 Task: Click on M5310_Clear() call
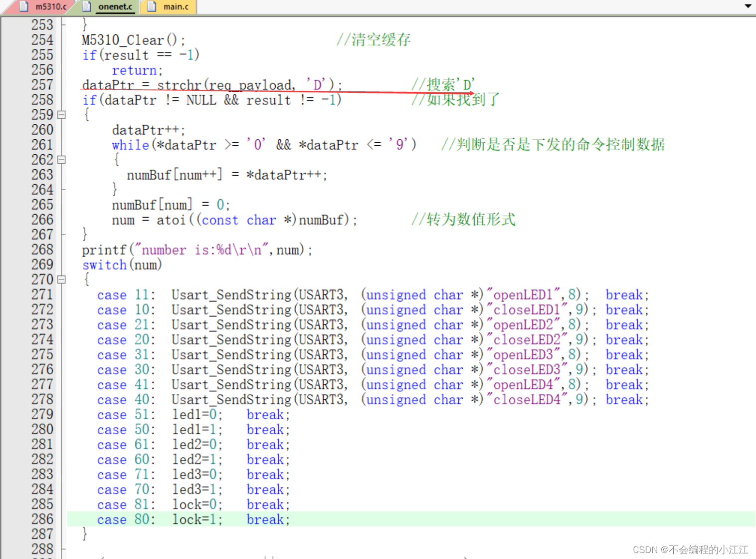pyautogui.click(x=133, y=40)
